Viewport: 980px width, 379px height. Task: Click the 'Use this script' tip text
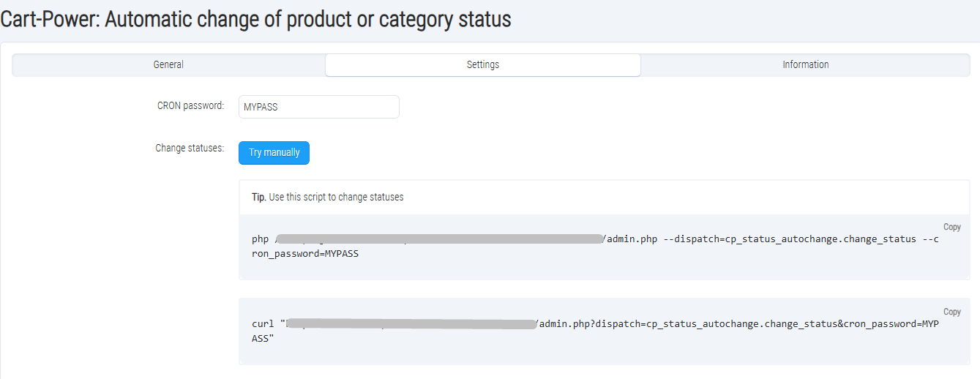336,198
